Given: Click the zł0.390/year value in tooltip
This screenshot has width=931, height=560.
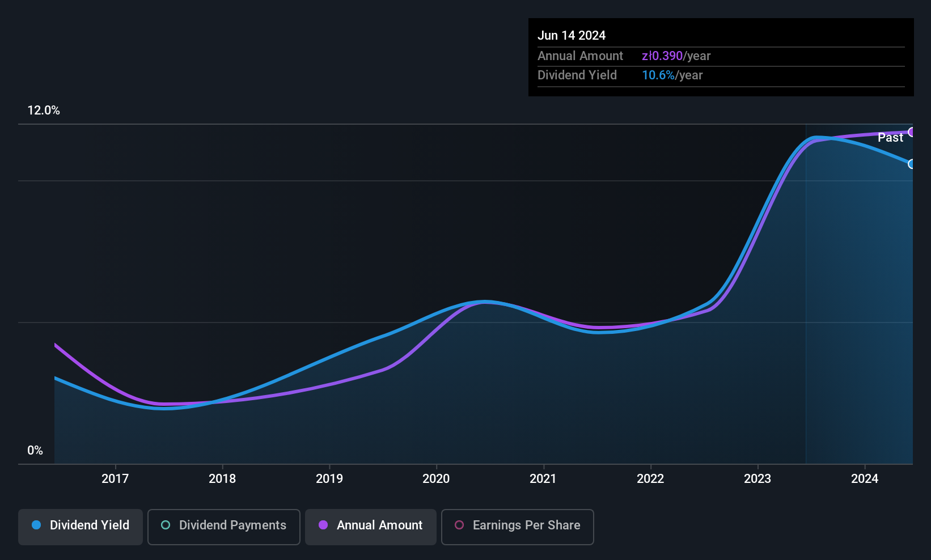Looking at the screenshot, I should point(676,56).
